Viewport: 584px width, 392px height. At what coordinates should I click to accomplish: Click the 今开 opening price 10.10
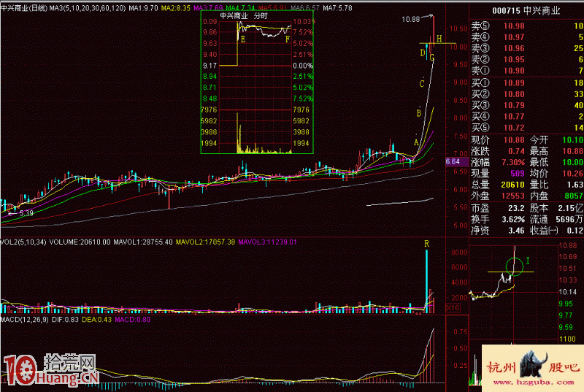tap(573, 140)
